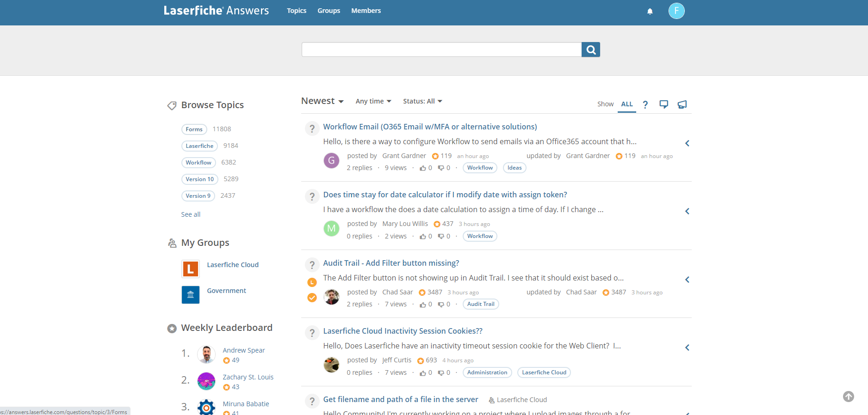Downvote the Inactivity Session Cookies post
868x415 pixels.
click(441, 373)
